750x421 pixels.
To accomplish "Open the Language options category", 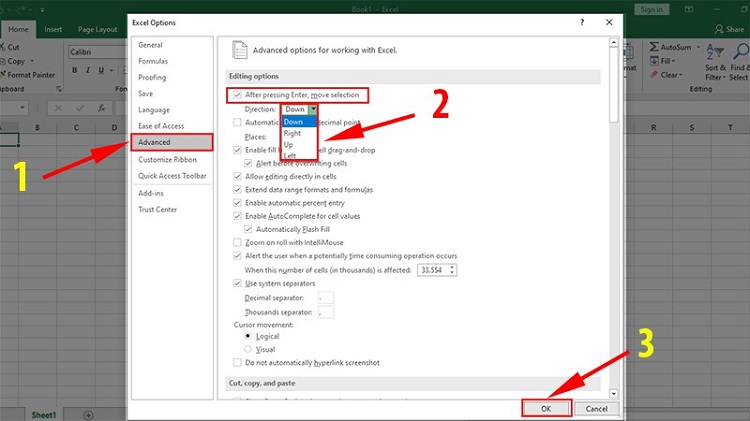I will tap(154, 110).
